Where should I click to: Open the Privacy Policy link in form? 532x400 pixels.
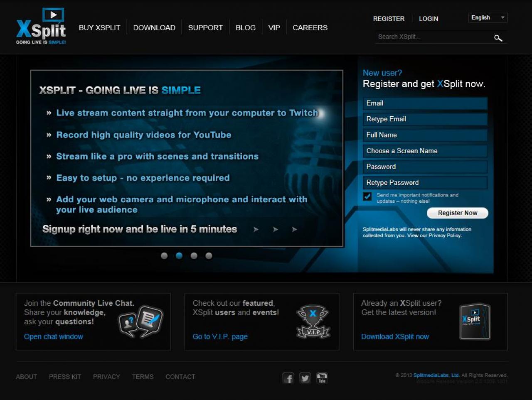tap(445, 236)
